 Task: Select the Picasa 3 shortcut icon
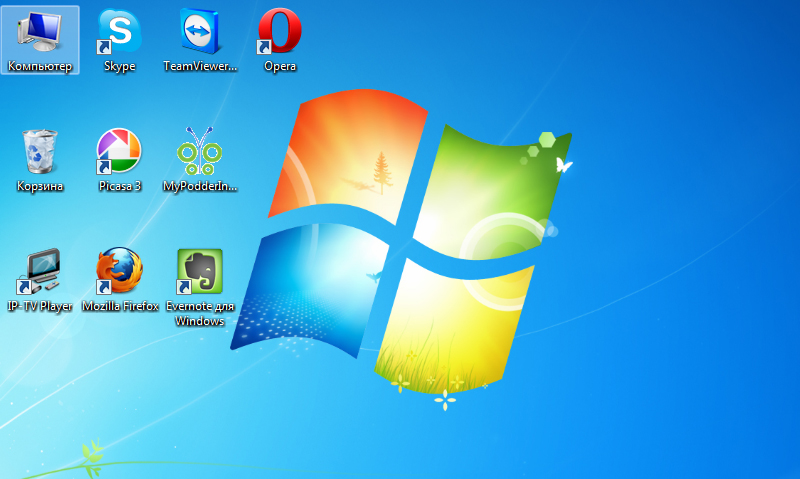(x=119, y=151)
